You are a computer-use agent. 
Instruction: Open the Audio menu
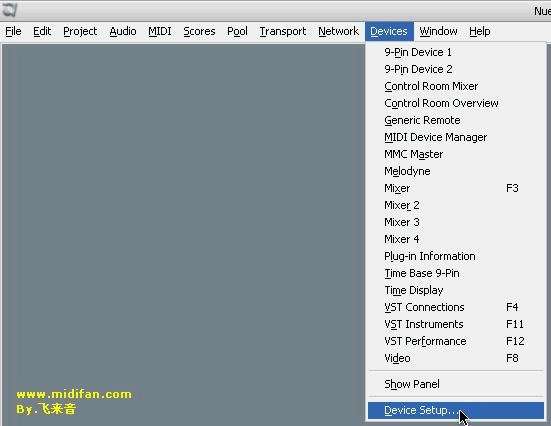click(x=123, y=31)
